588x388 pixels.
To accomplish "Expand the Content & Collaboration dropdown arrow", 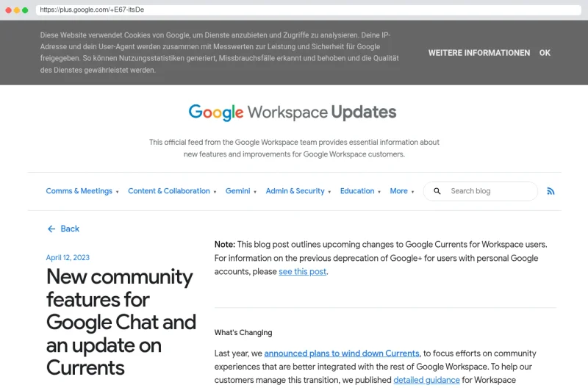I will (x=215, y=192).
